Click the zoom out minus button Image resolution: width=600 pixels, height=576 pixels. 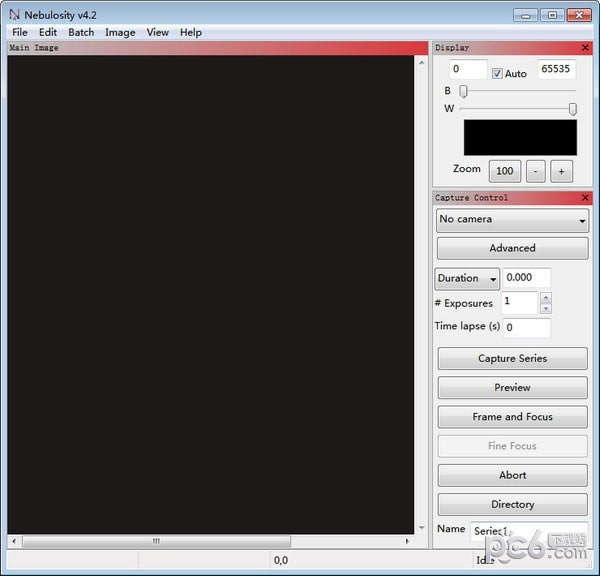(x=535, y=171)
